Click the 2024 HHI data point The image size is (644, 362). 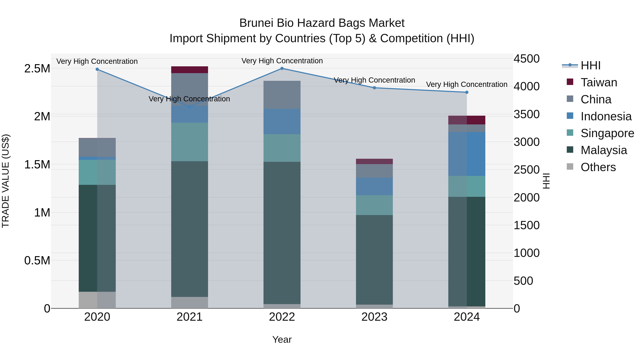[467, 92]
